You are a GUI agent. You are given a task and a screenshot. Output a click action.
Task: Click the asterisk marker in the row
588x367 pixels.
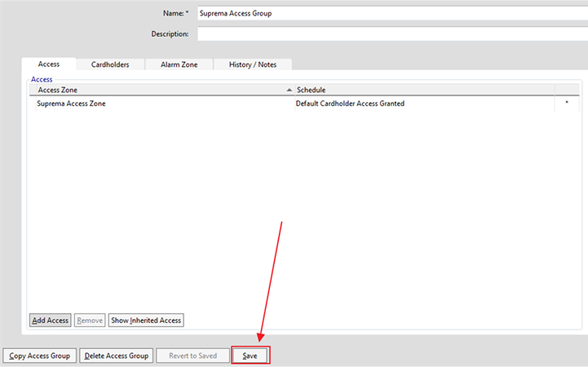click(567, 104)
